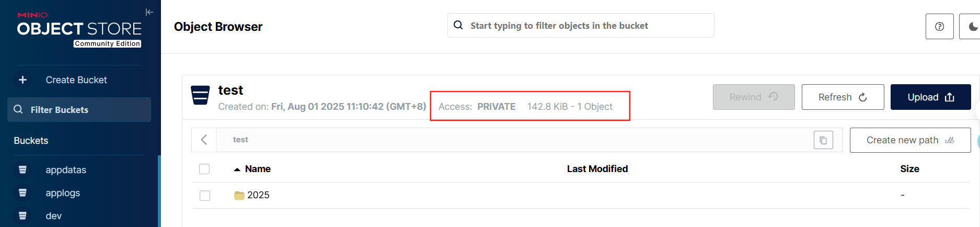Collapse the sidebar menu

click(x=149, y=12)
